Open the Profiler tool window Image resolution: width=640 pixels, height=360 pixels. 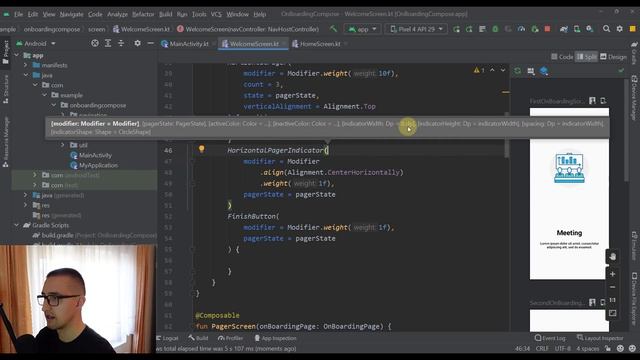pyautogui.click(x=230, y=338)
